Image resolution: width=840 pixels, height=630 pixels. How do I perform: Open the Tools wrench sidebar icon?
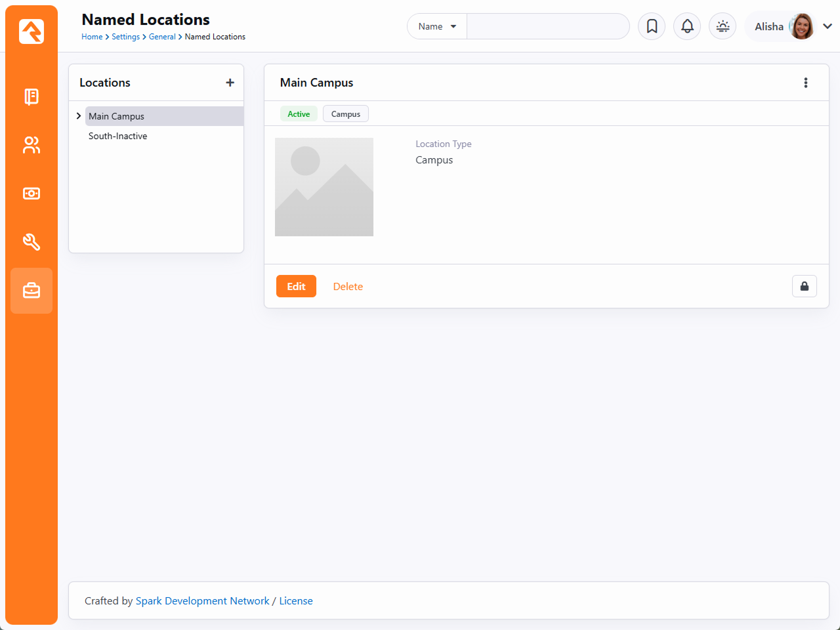[x=31, y=242]
